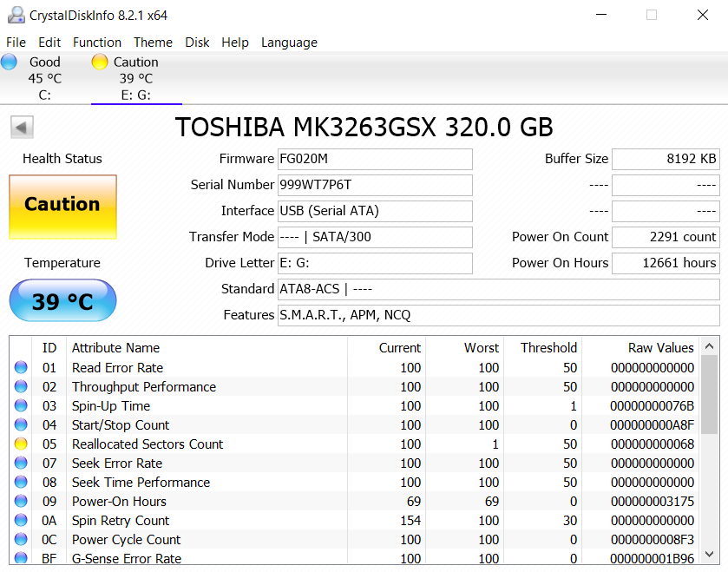728x572 pixels.
Task: Select the Spin-Up Time attribute row
Action: [x=355, y=405]
